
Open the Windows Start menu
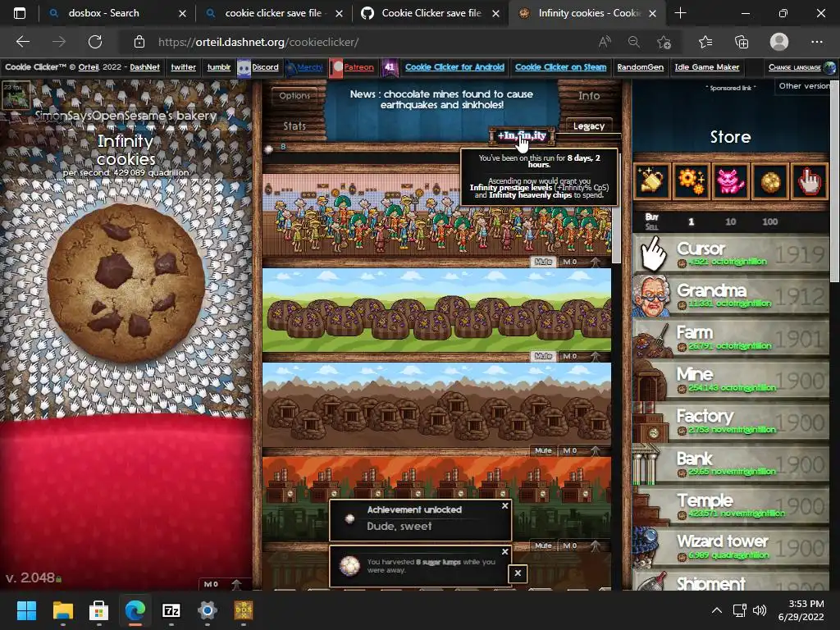26,610
